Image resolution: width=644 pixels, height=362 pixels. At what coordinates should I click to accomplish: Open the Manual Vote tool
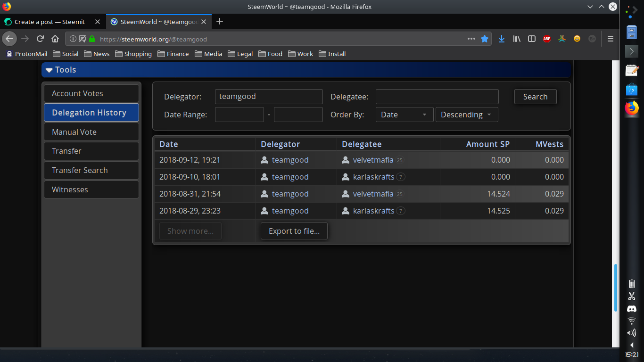click(x=91, y=132)
